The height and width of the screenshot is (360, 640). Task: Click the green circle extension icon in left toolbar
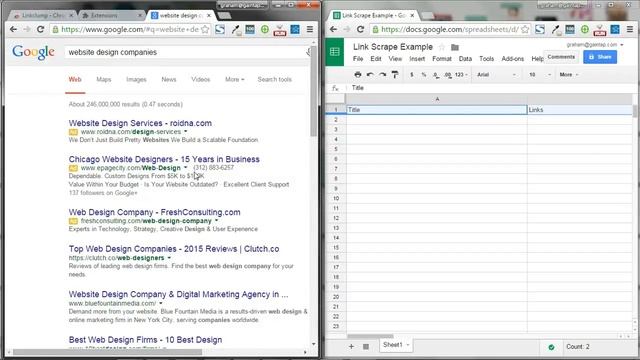[265, 29]
